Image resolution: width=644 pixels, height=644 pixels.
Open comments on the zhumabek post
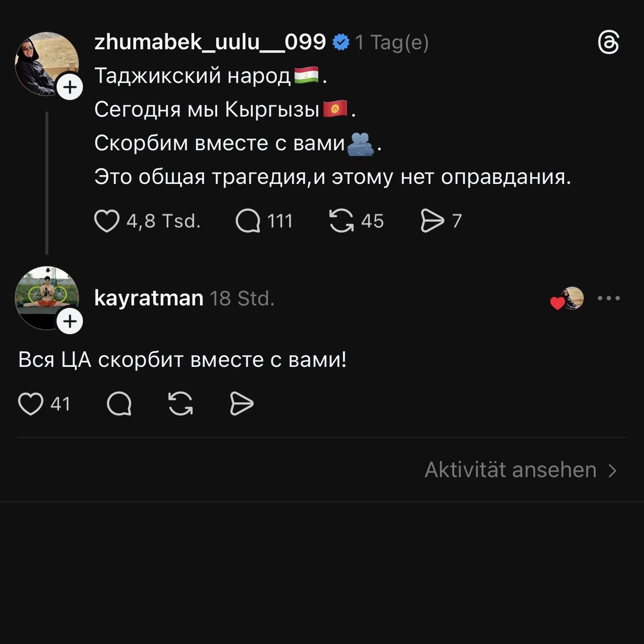248,221
